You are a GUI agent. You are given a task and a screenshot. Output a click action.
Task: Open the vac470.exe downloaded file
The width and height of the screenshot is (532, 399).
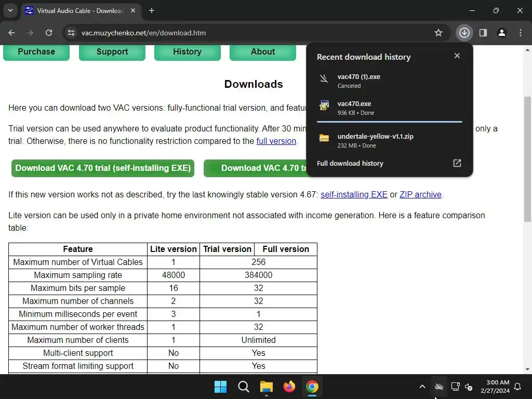[x=389, y=108]
